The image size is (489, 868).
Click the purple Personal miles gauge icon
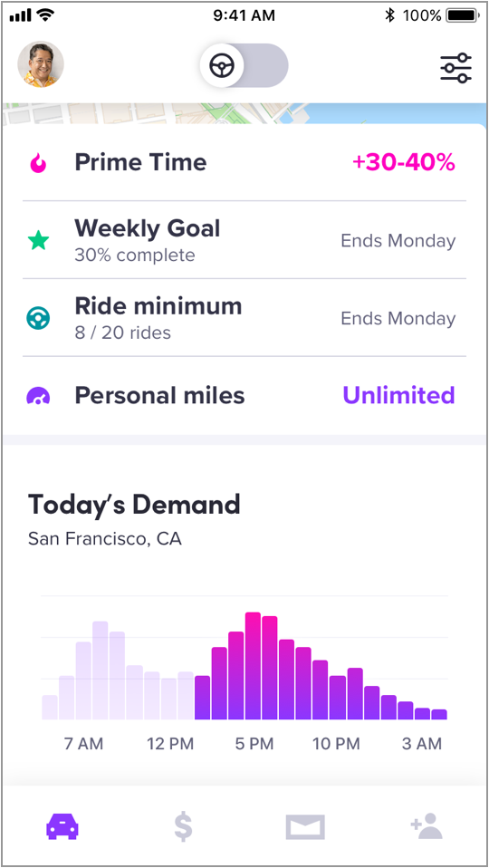pos(39,396)
